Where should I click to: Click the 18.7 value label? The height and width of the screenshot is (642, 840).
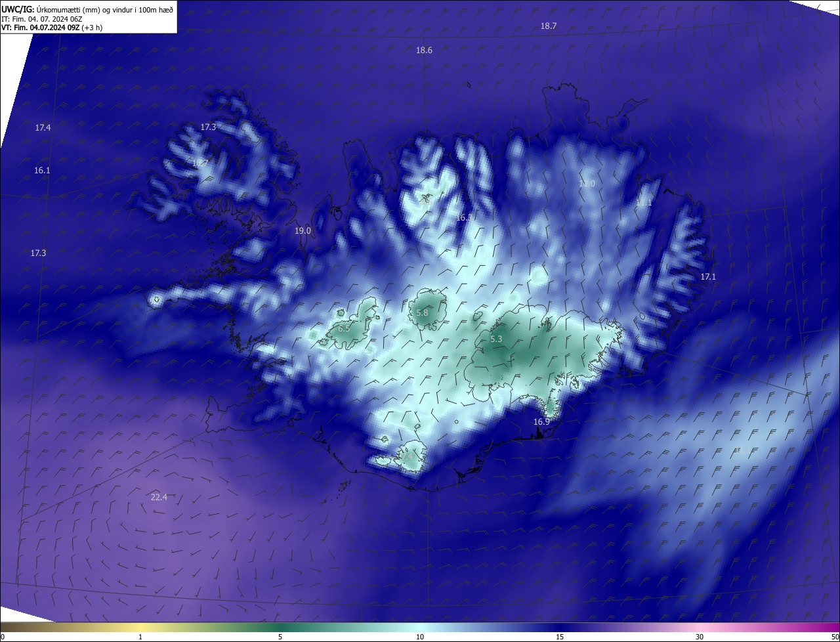[x=549, y=26]
